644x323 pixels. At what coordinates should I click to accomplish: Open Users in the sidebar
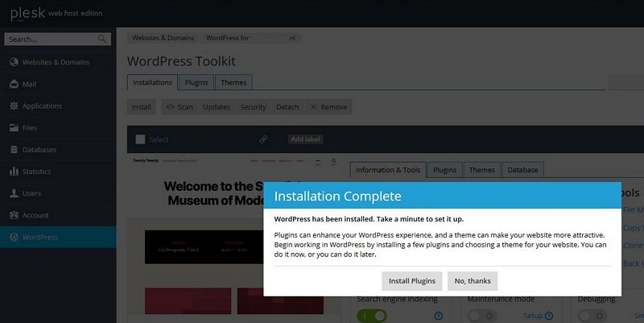point(58,193)
